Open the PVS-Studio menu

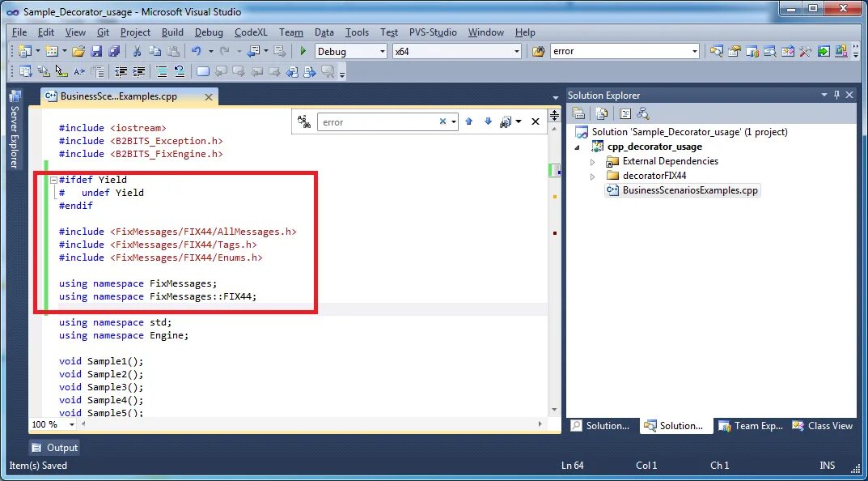pyautogui.click(x=433, y=32)
